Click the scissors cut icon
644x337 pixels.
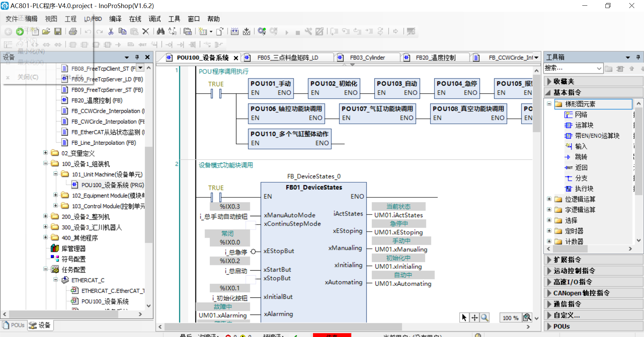tap(111, 32)
